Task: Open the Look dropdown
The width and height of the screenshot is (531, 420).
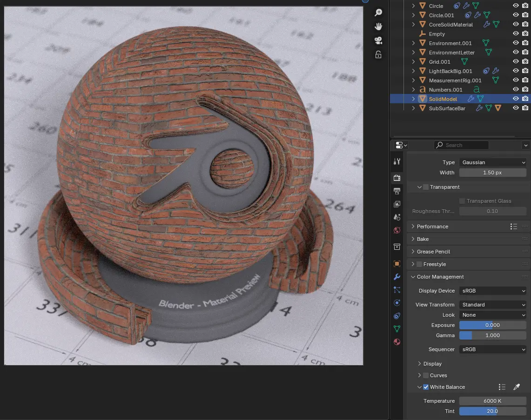Action: point(493,315)
